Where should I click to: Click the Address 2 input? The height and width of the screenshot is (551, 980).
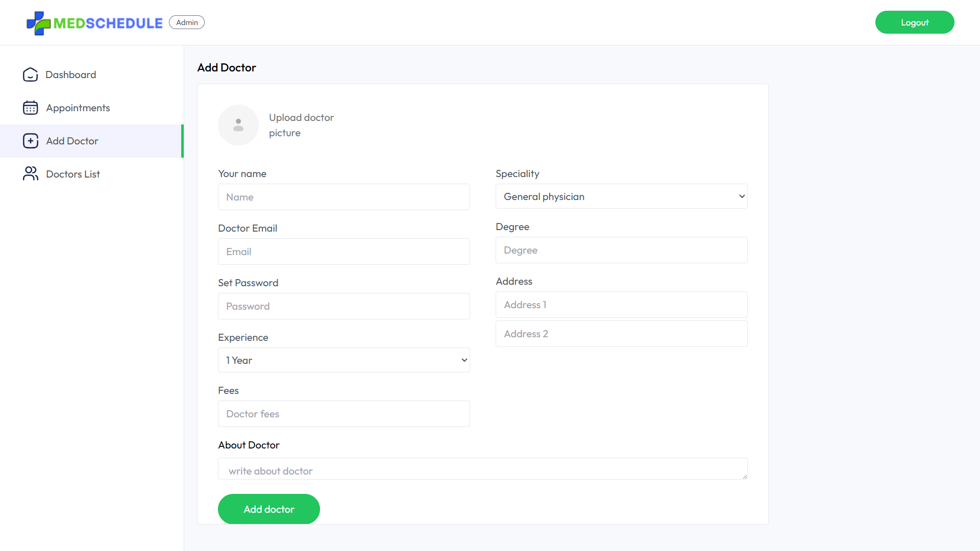tap(621, 334)
